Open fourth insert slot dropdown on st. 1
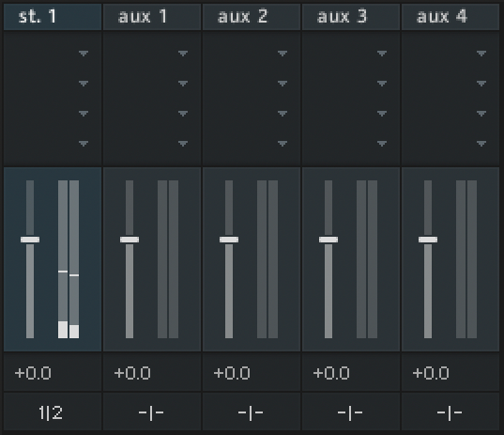 point(84,144)
